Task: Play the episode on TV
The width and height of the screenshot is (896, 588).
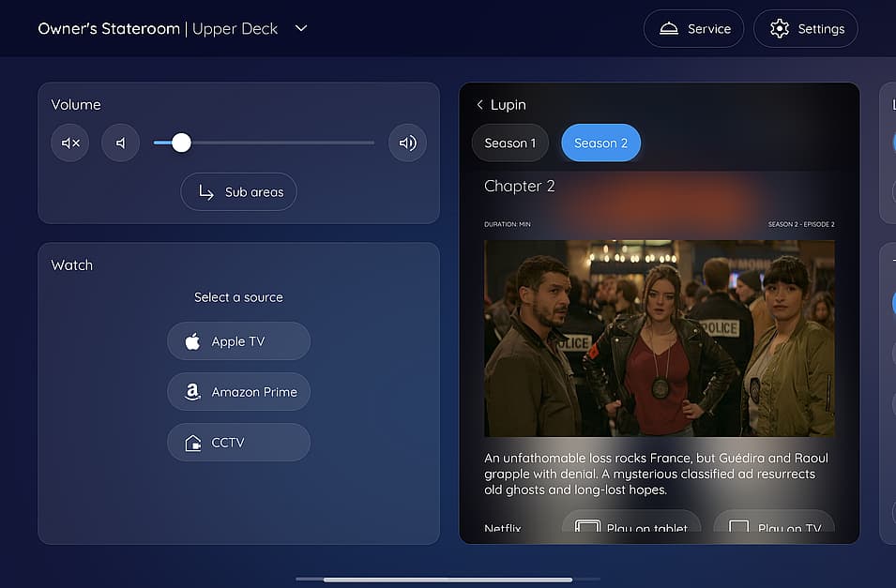Action: 773,527
